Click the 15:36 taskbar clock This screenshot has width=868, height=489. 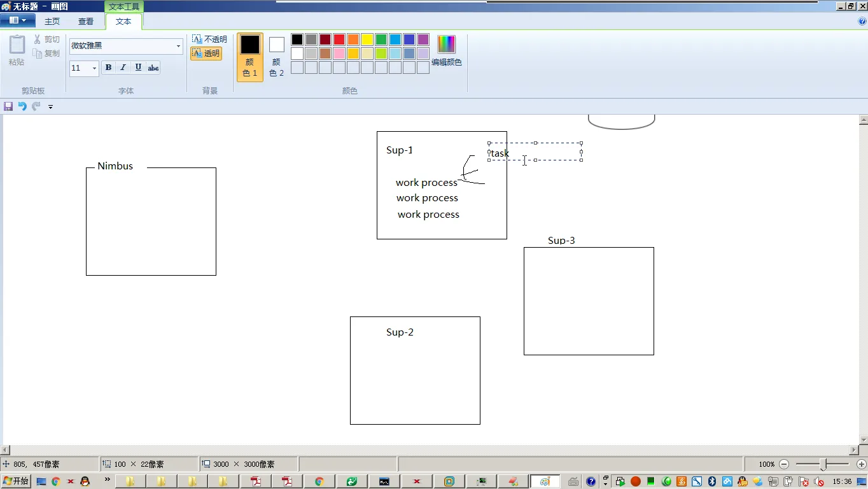coord(842,482)
